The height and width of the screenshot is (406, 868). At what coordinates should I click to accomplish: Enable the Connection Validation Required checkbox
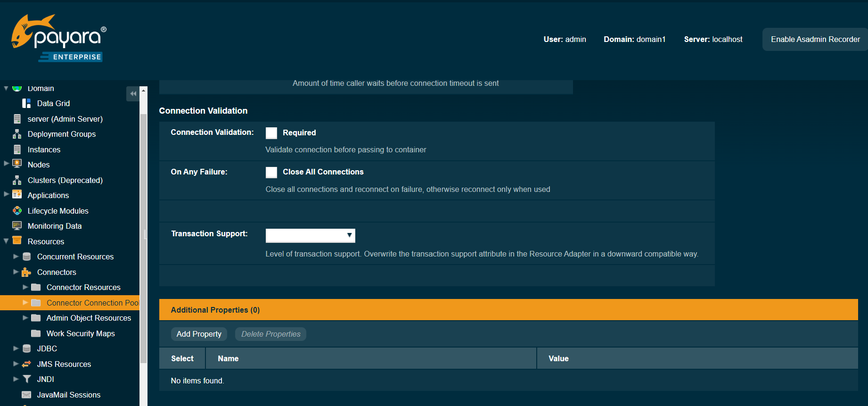271,133
